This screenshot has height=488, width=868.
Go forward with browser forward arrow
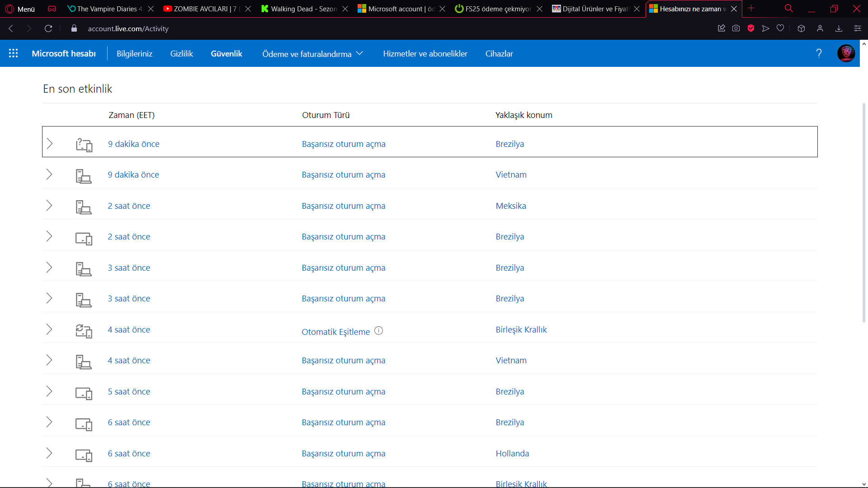(x=29, y=28)
